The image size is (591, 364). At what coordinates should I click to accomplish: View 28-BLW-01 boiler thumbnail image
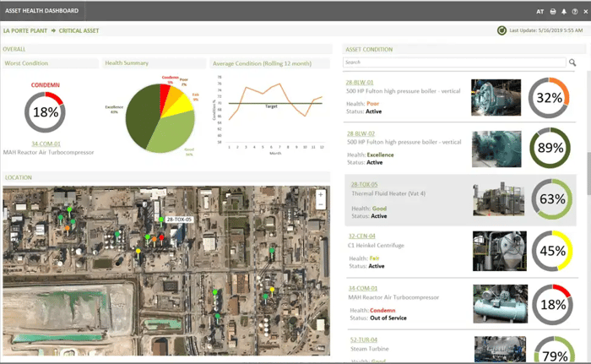pyautogui.click(x=496, y=97)
